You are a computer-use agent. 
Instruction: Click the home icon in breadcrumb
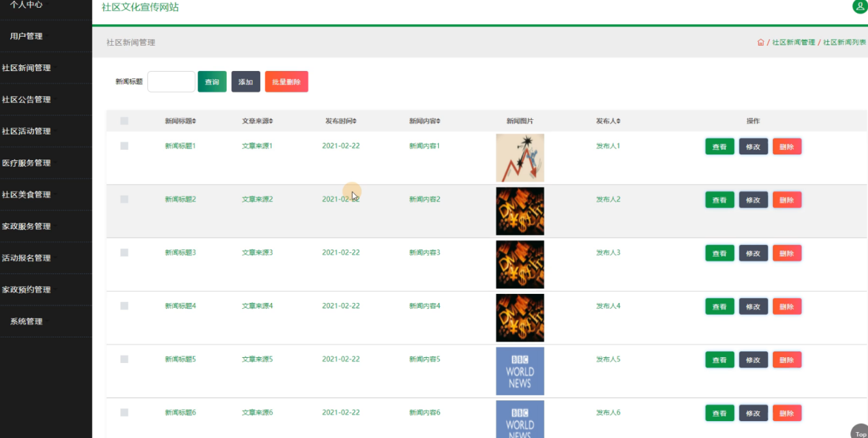(x=760, y=42)
